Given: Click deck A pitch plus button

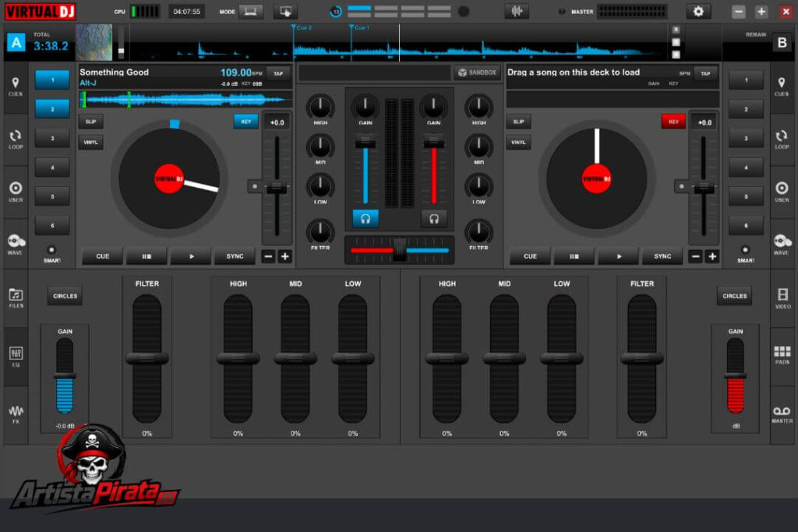Looking at the screenshot, I should [x=285, y=256].
